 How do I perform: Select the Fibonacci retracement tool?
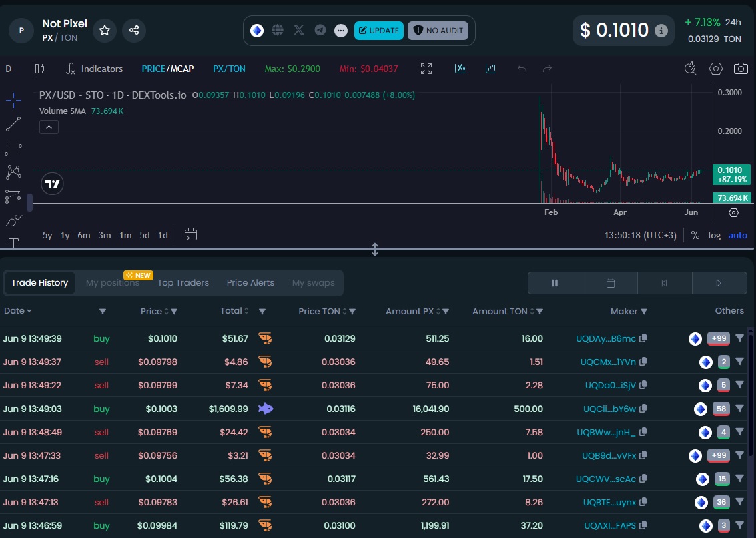pyautogui.click(x=13, y=148)
